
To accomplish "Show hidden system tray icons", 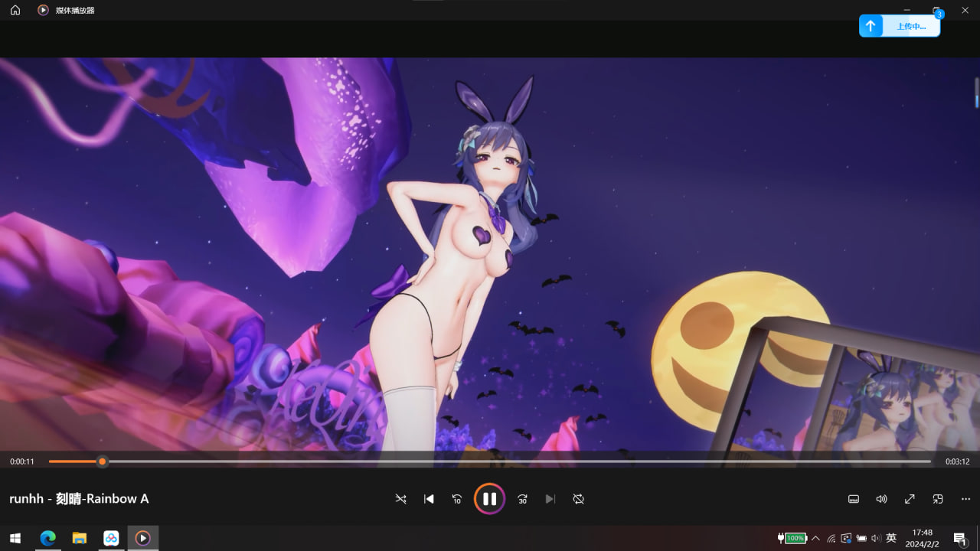I will pos(816,538).
